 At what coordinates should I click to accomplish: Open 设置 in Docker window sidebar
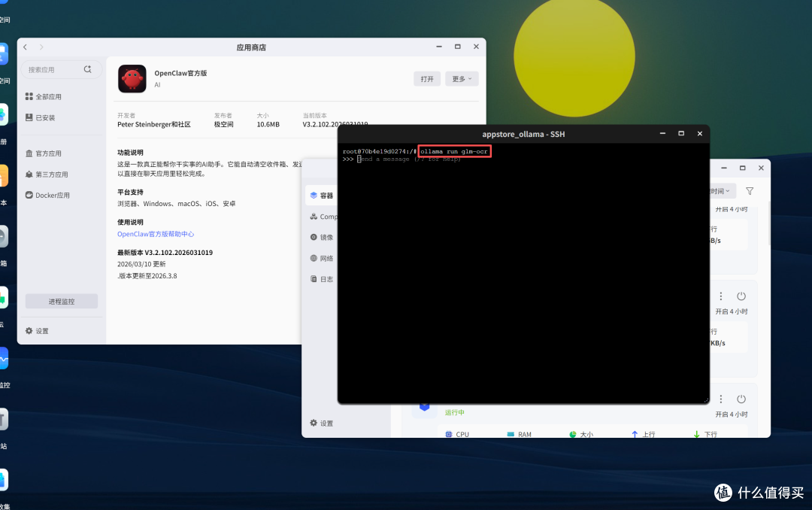point(322,423)
